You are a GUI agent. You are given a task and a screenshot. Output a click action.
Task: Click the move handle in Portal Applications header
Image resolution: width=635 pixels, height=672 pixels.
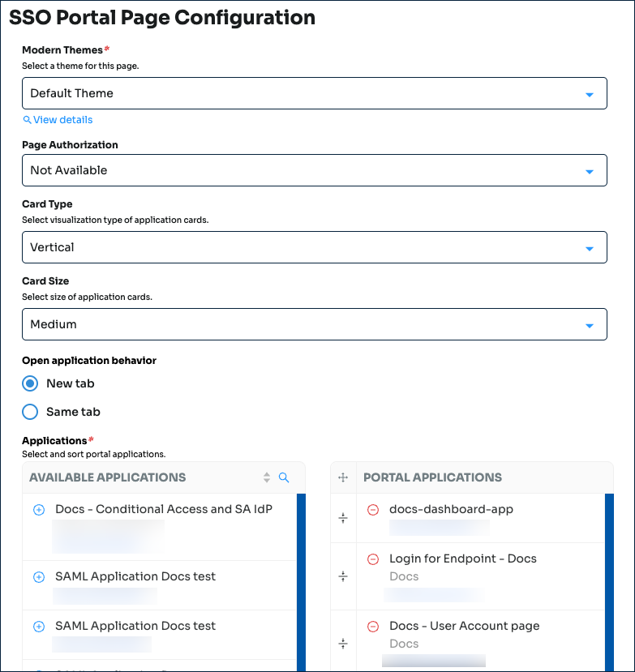pos(342,477)
